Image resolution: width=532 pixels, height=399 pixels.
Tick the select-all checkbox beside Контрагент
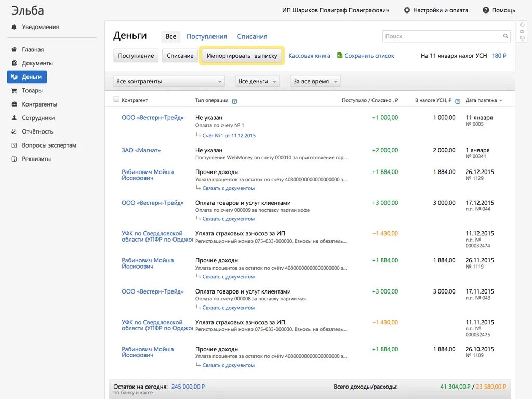[x=116, y=100]
